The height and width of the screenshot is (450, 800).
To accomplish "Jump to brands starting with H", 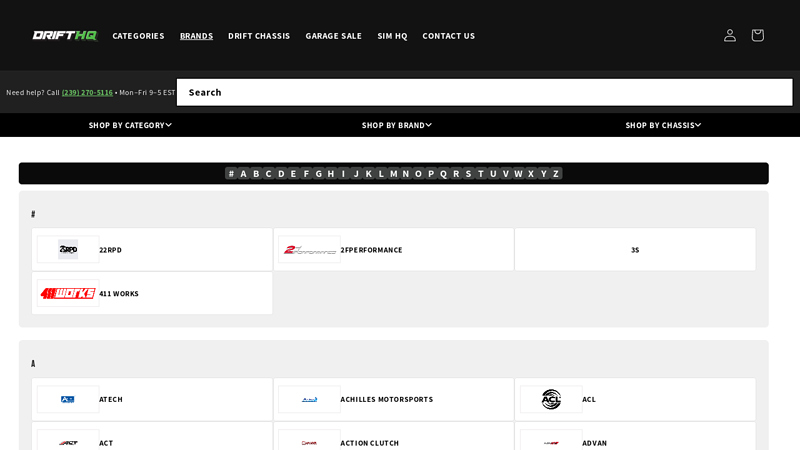I will tap(331, 173).
